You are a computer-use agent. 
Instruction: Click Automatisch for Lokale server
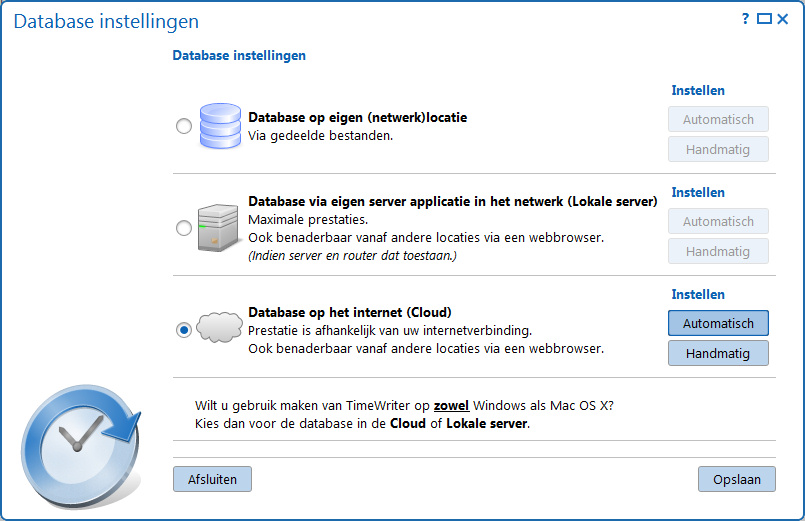point(718,221)
